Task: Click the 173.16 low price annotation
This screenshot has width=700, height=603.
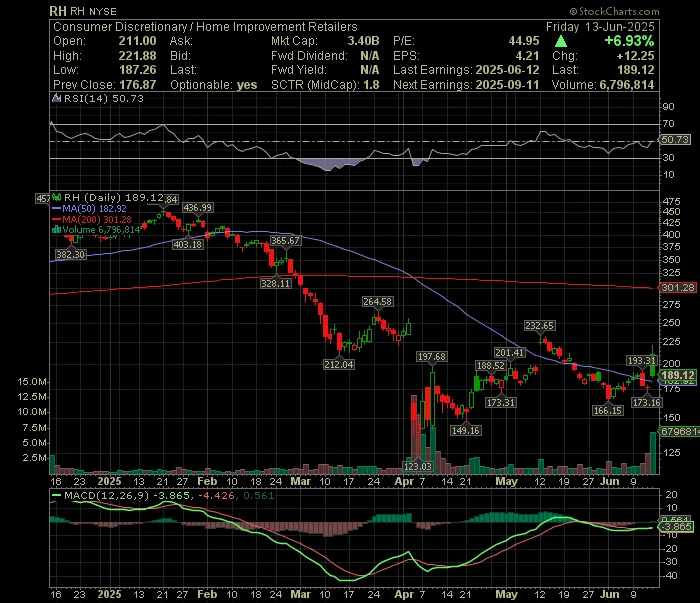Action: coord(646,403)
